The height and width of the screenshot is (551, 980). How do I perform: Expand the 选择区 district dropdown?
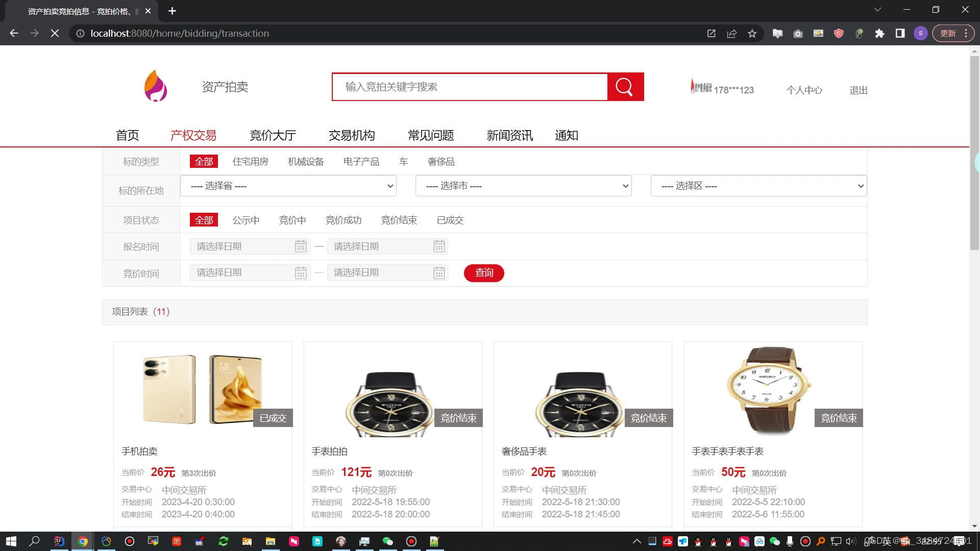coord(758,186)
